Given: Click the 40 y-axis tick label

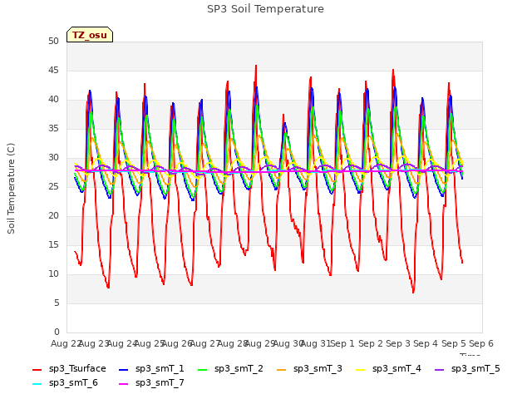Looking at the screenshot, I should click(x=53, y=100).
